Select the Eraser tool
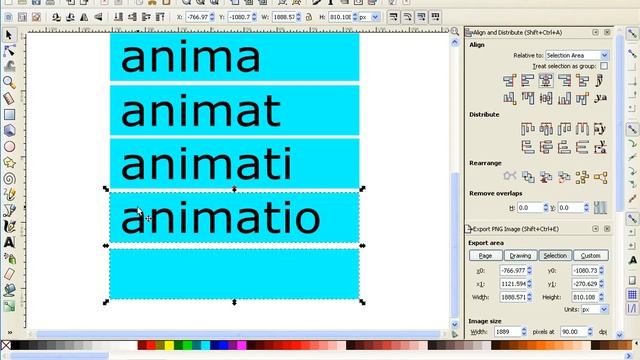The width and height of the screenshot is (640, 360). pos(9,274)
